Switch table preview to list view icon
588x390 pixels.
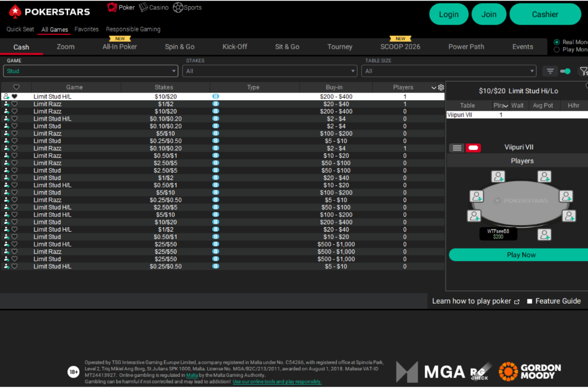(457, 148)
